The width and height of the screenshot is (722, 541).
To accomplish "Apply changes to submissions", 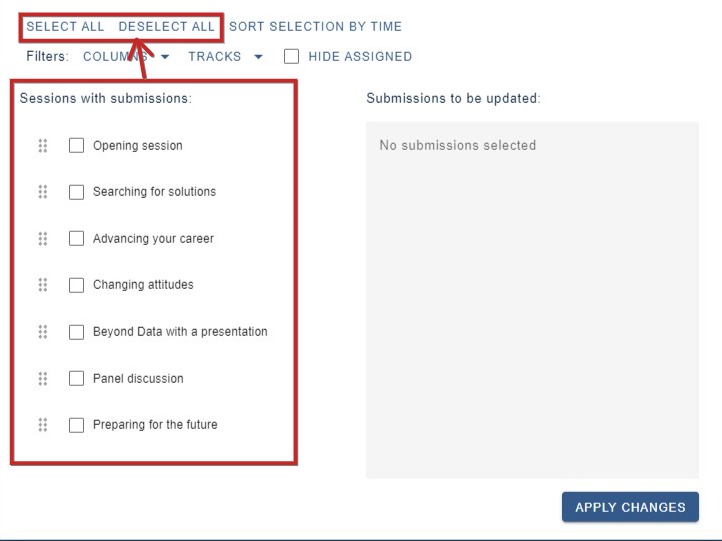I will click(x=630, y=507).
